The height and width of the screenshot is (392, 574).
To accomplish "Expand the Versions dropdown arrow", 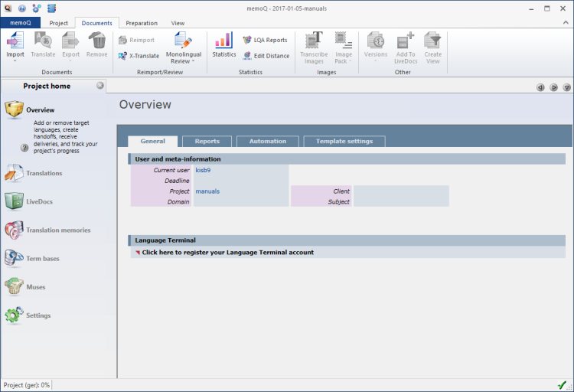I will 376,60.
